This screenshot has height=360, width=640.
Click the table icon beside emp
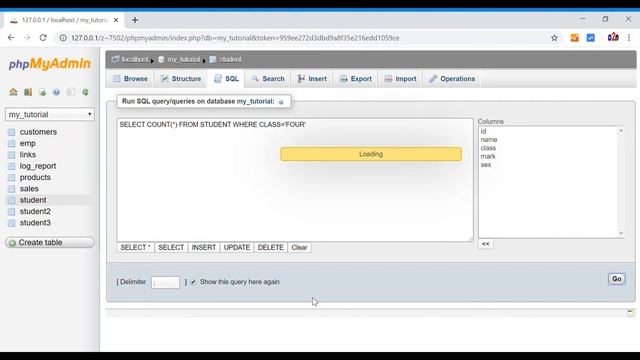[11, 144]
